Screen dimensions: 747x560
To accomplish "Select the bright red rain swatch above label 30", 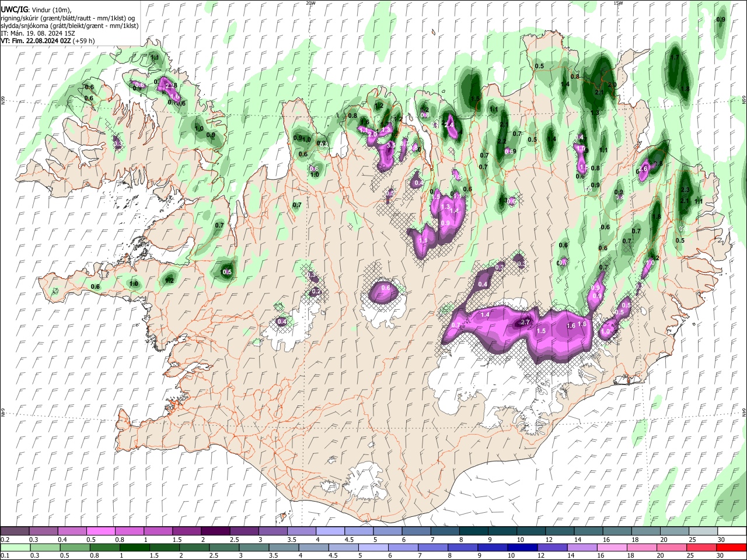I will pos(731,547).
